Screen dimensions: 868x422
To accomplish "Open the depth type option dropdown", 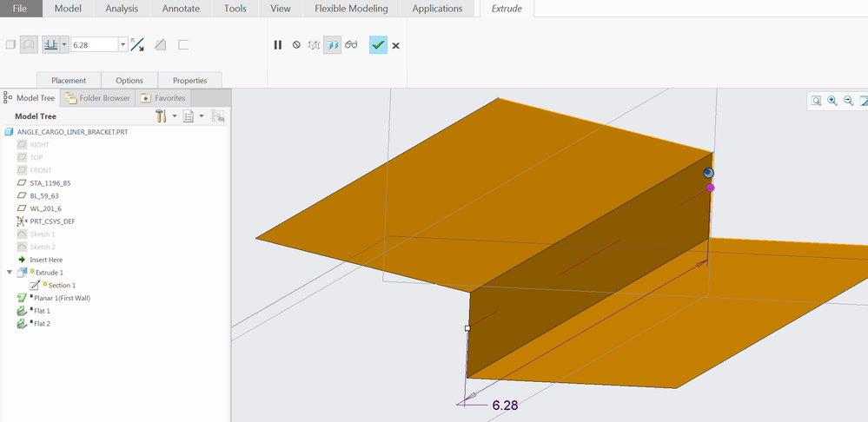I will coord(64,44).
